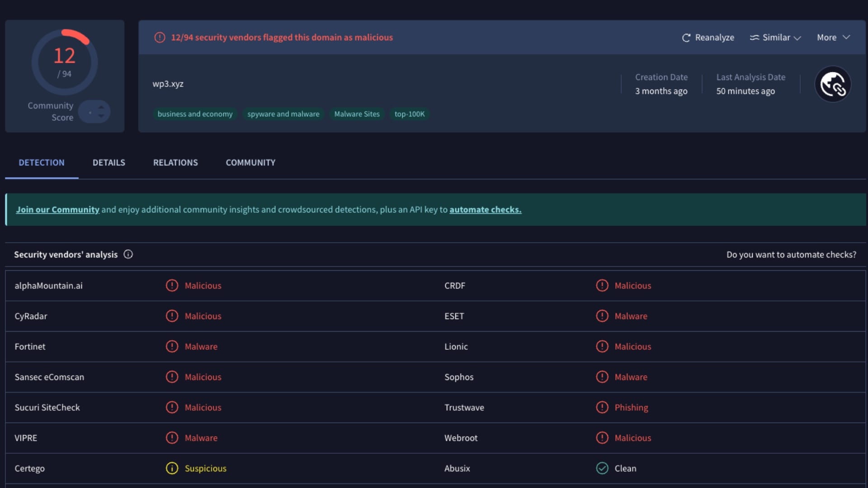Screen dimensions: 868x488
Task: Click the Sucuri SiteCheck vendor name
Action: coord(47,408)
